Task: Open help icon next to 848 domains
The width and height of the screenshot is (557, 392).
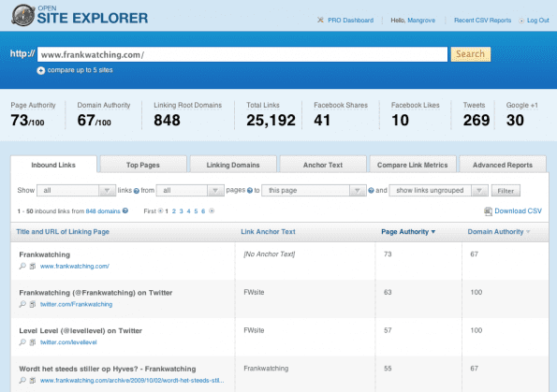Action: tap(125, 211)
